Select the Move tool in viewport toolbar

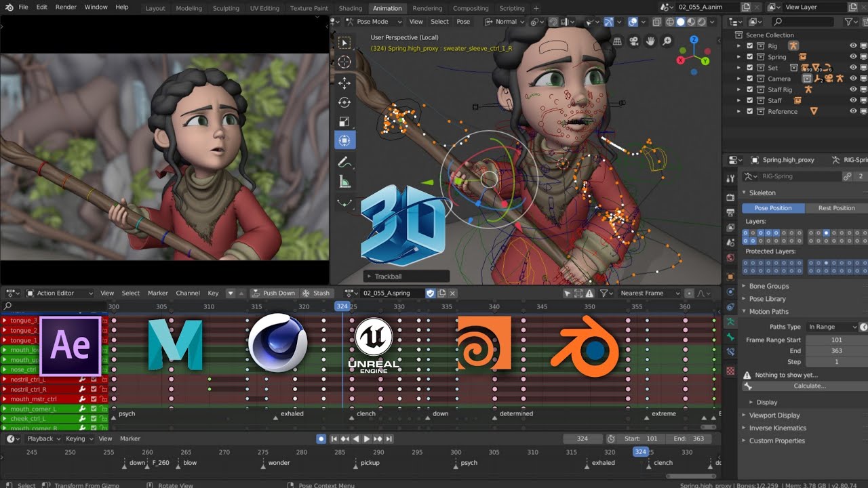[344, 83]
